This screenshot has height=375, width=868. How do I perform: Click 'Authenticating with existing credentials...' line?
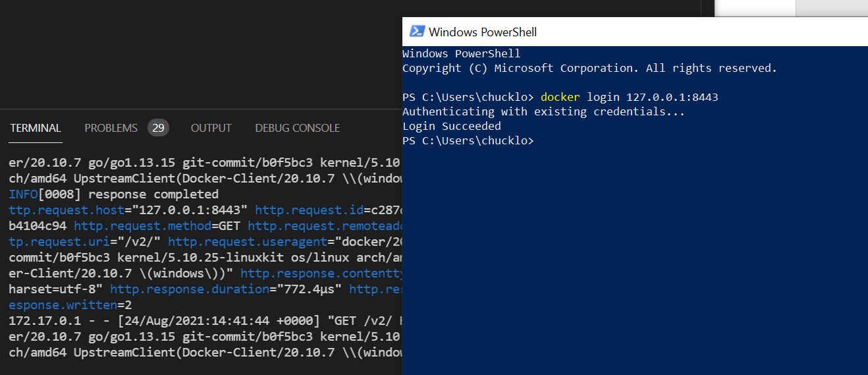point(543,111)
